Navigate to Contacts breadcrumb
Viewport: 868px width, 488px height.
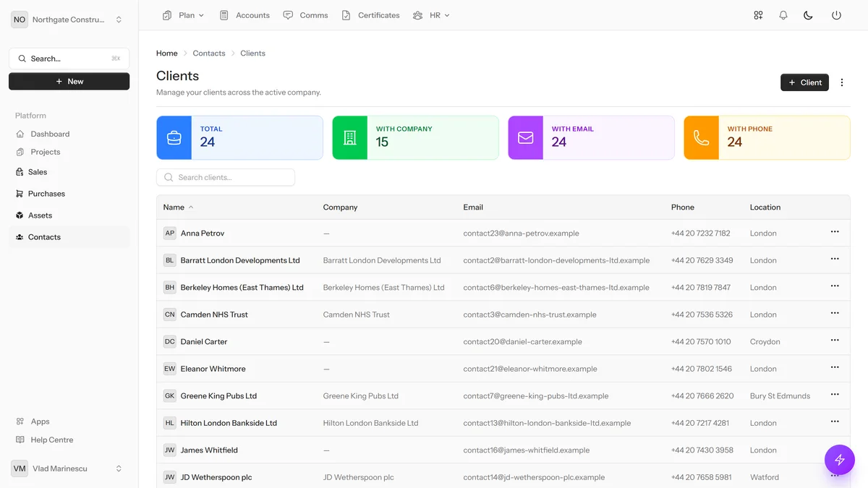[209, 53]
